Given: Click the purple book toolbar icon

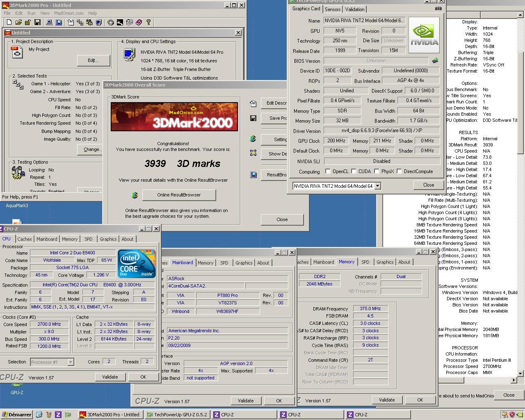Looking at the screenshot, I should click(x=139, y=22).
